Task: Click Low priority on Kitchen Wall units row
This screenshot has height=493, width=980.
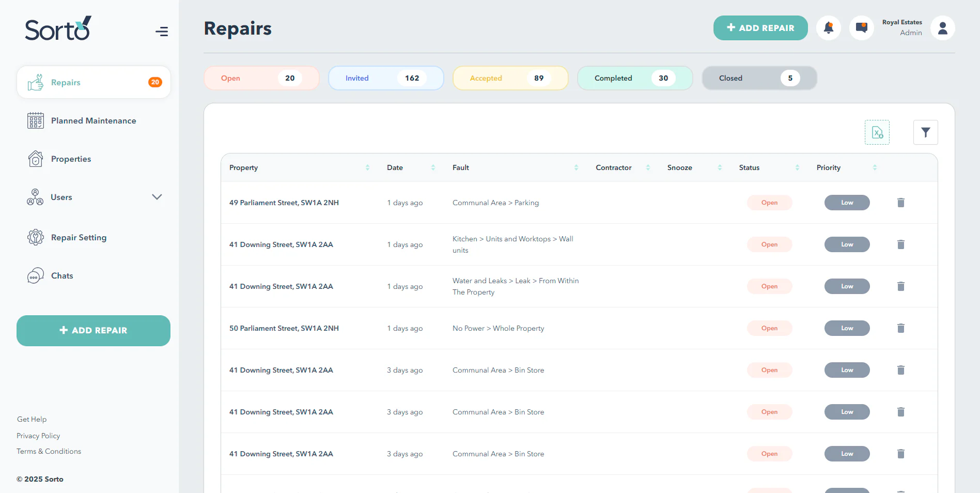Action: pyautogui.click(x=847, y=244)
